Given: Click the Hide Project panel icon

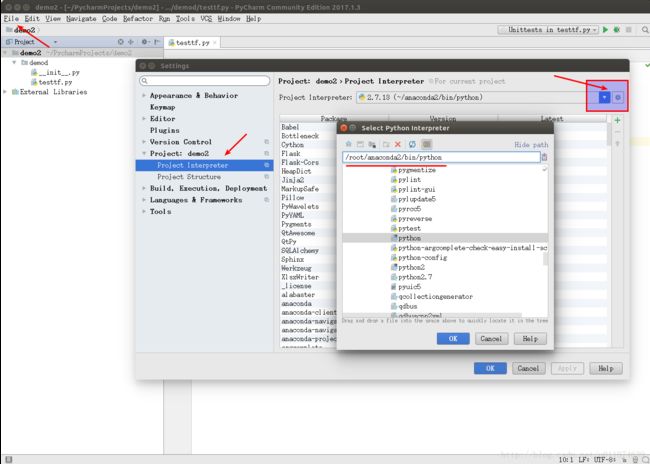Looking at the screenshot, I should pos(157,42).
